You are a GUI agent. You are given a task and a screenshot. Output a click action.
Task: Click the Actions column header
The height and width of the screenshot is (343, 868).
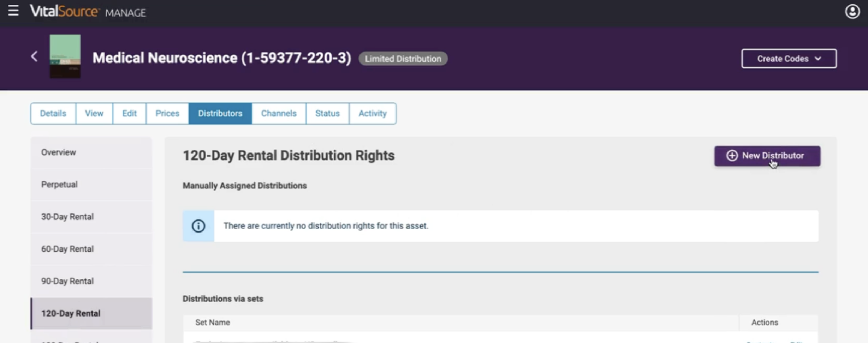pyautogui.click(x=765, y=323)
